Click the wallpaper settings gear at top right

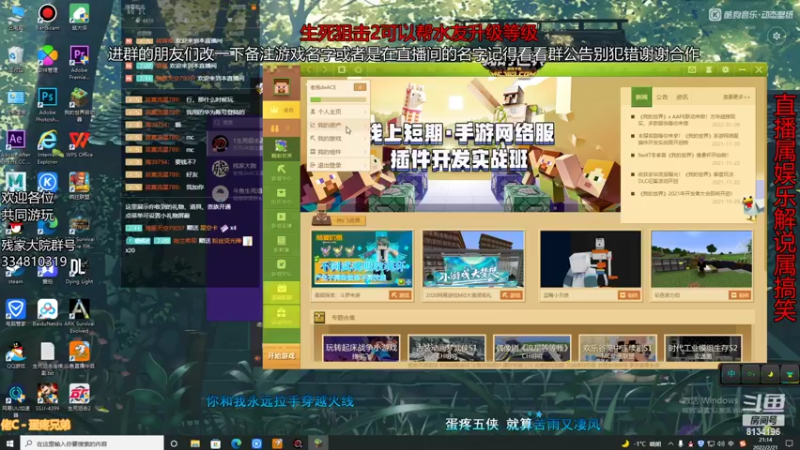pos(777,36)
